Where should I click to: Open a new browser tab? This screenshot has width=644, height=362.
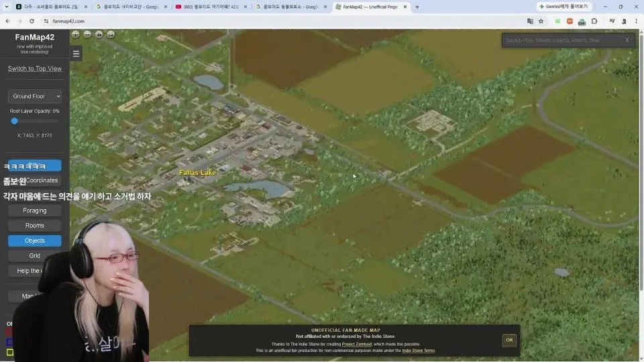417,7
